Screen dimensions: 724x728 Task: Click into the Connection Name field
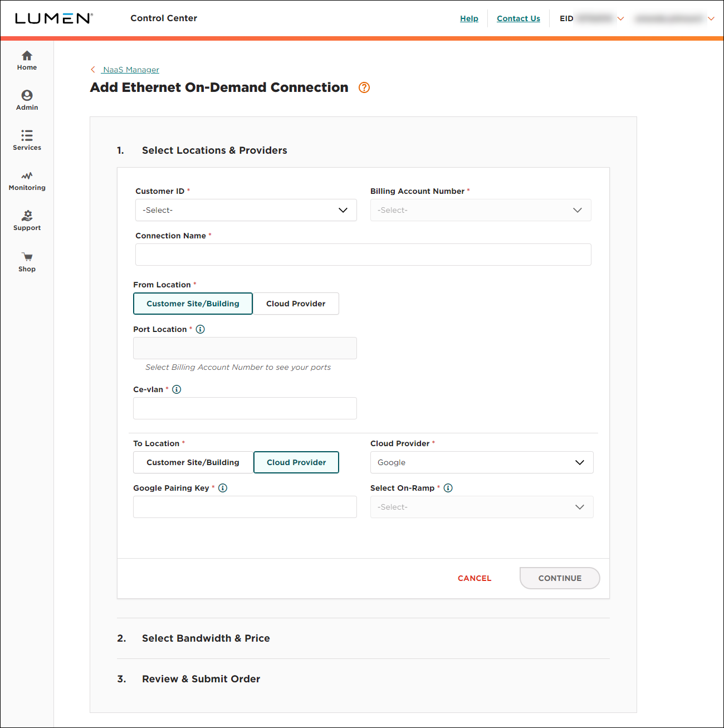[x=363, y=255]
